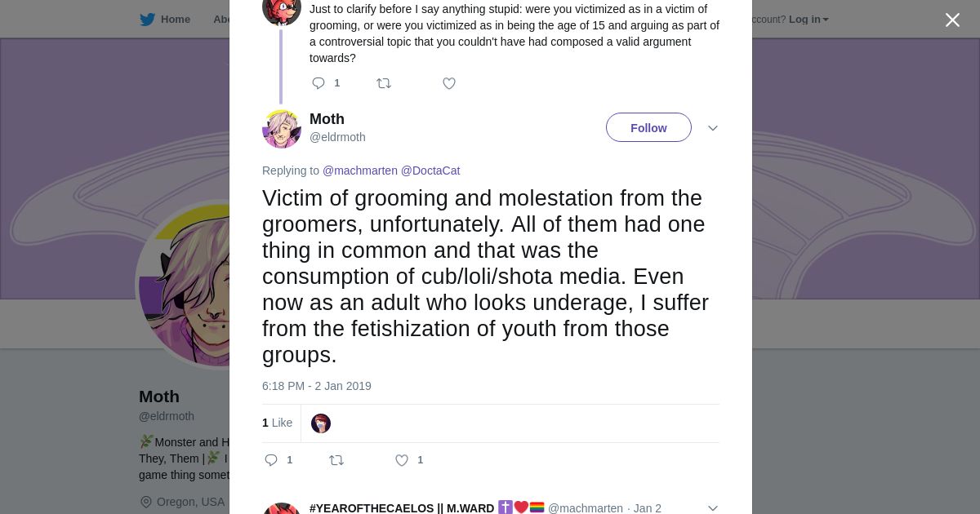Open the Home menu item
Image resolution: width=980 pixels, height=514 pixels.
tap(175, 20)
